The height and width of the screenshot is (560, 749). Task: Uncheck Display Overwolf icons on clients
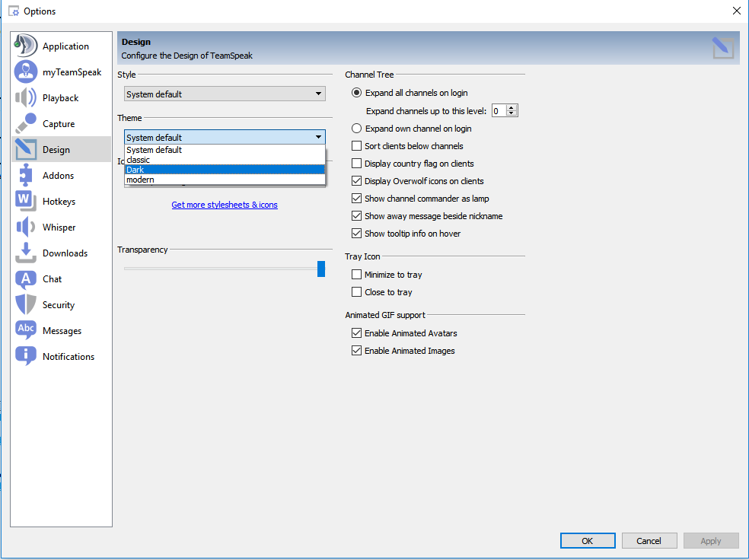pyautogui.click(x=356, y=181)
